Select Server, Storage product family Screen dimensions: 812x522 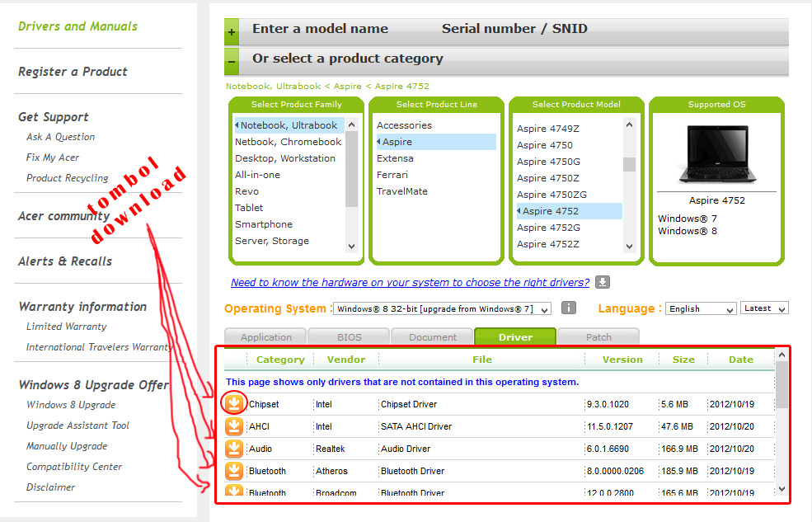click(272, 241)
